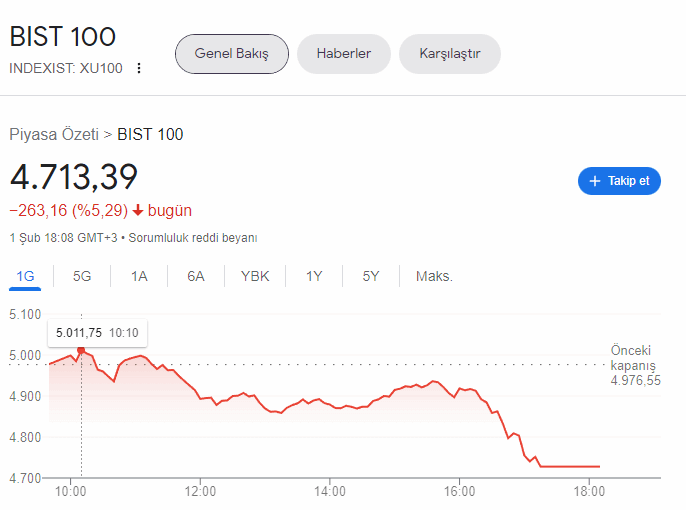Open the Karşılaştır tab
The width and height of the screenshot is (686, 510).
[x=449, y=54]
